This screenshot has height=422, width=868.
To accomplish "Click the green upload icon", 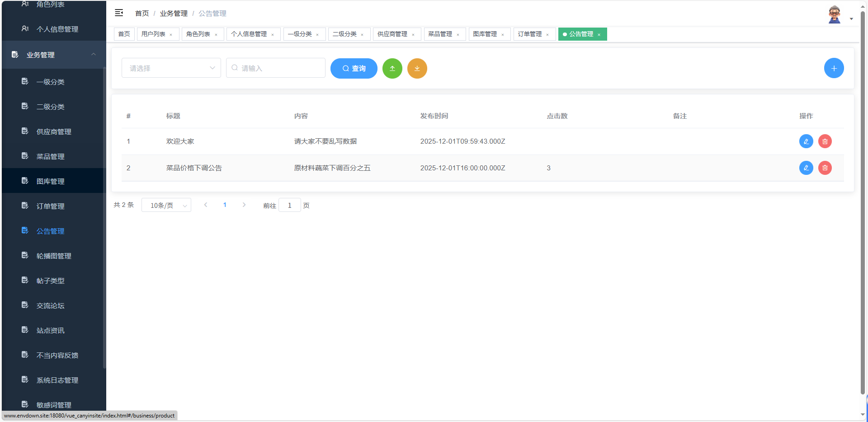I will coord(392,68).
